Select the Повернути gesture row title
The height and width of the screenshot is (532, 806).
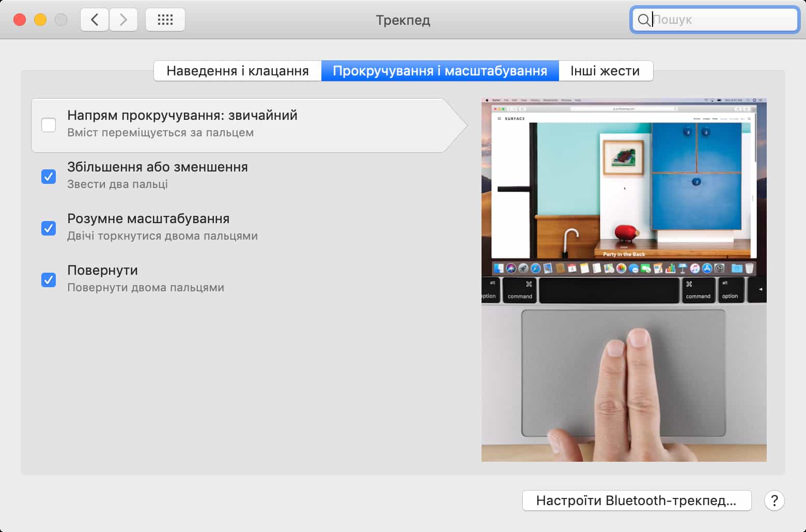pyautogui.click(x=102, y=270)
